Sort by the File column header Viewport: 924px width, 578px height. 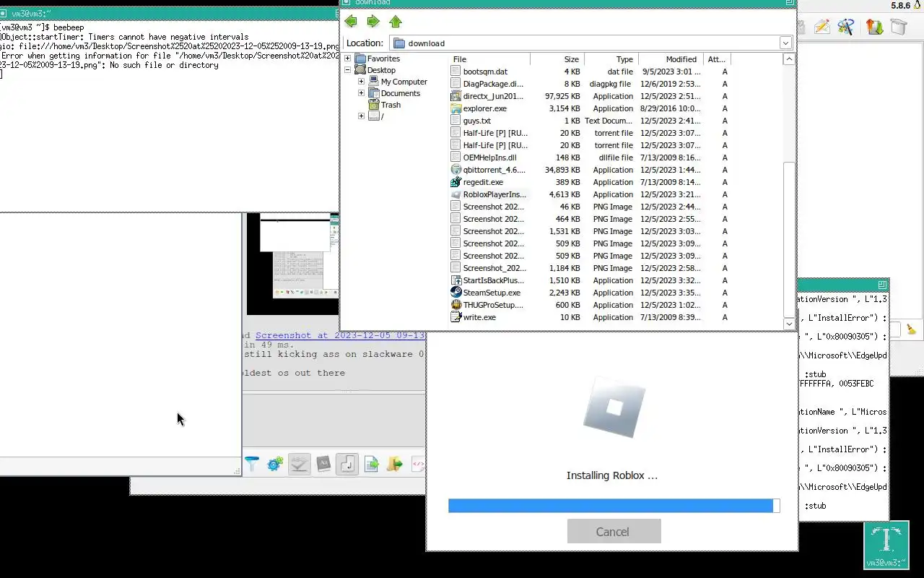click(x=490, y=59)
